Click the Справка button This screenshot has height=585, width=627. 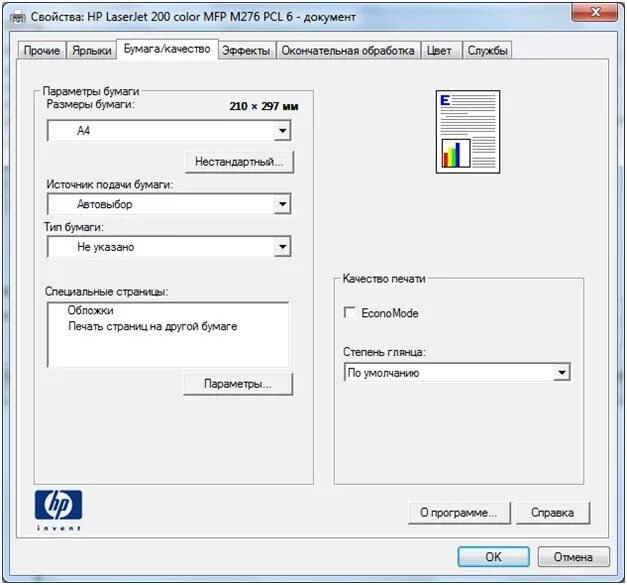[553, 512]
